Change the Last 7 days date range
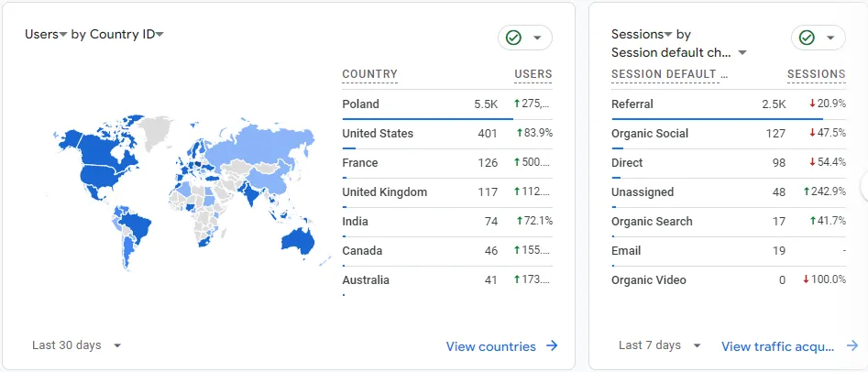 [660, 345]
